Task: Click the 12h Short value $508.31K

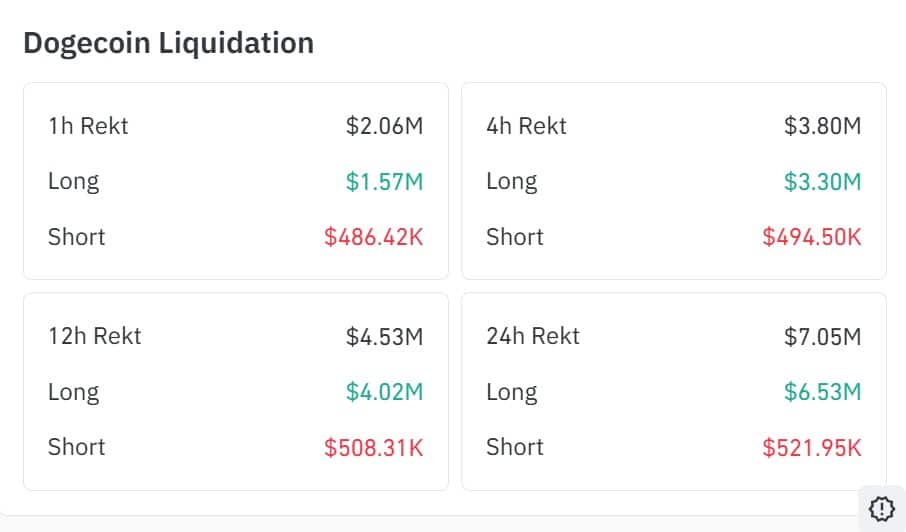Action: click(373, 447)
